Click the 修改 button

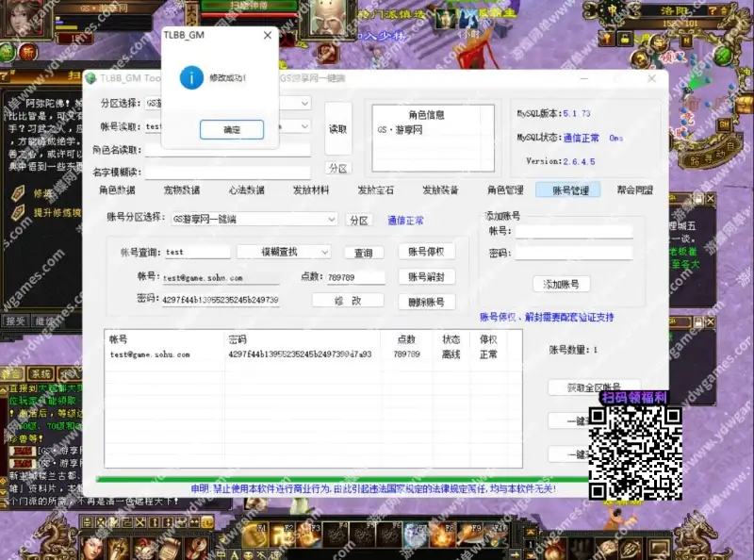tap(348, 301)
